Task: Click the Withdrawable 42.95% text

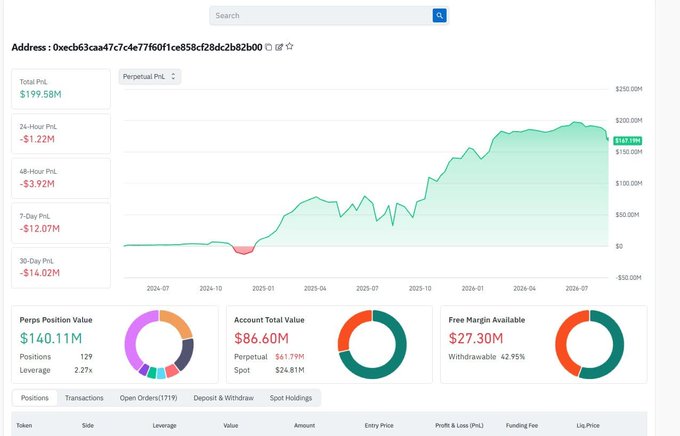Action: 487,357
